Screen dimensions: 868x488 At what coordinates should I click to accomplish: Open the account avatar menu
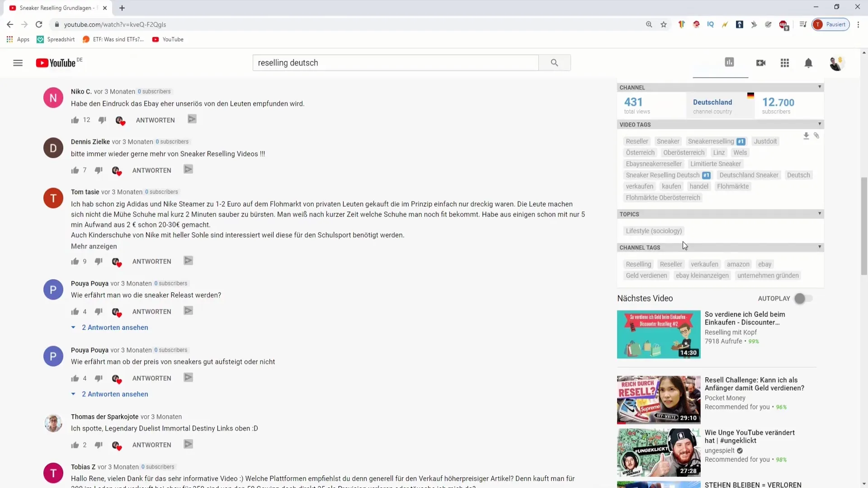coord(836,63)
